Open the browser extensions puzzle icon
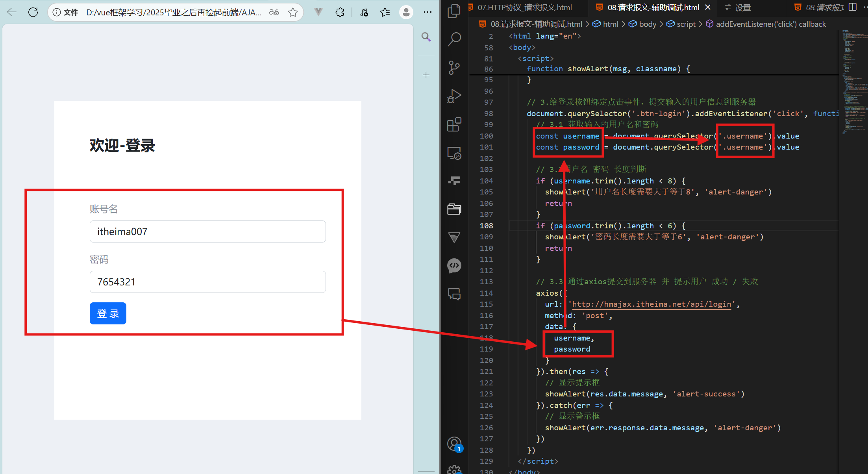 340,12
